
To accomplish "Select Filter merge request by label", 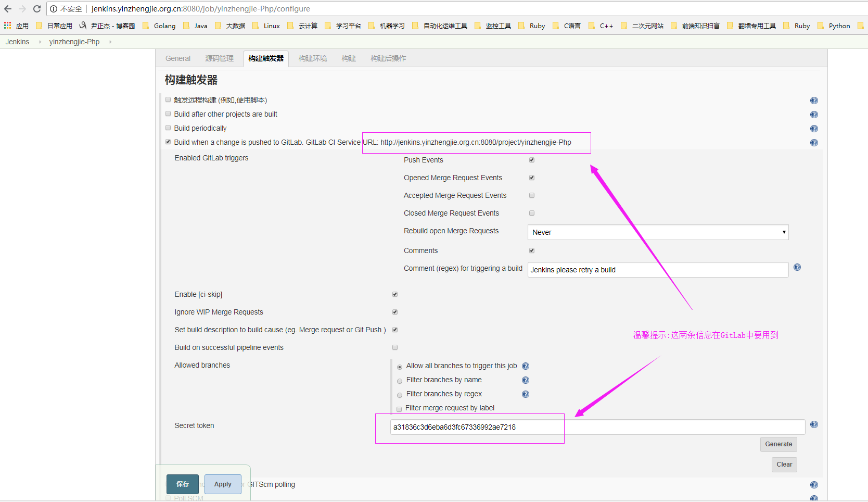I will [x=399, y=409].
